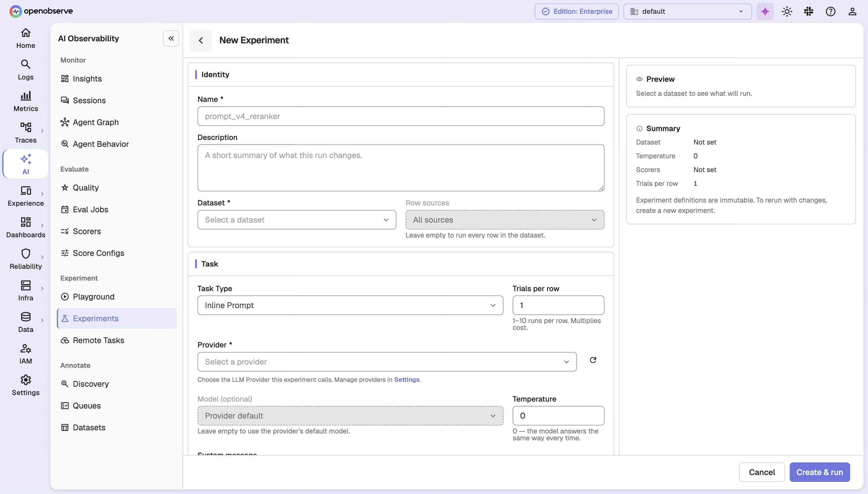Expand the Data submenu chevron
The width and height of the screenshot is (868, 494).
tap(42, 320)
